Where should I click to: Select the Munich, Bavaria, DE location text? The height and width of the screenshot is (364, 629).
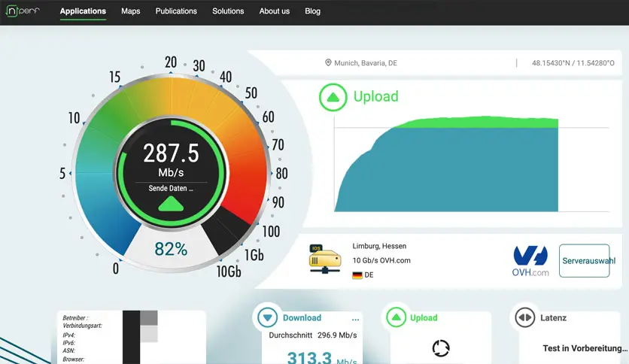click(366, 63)
